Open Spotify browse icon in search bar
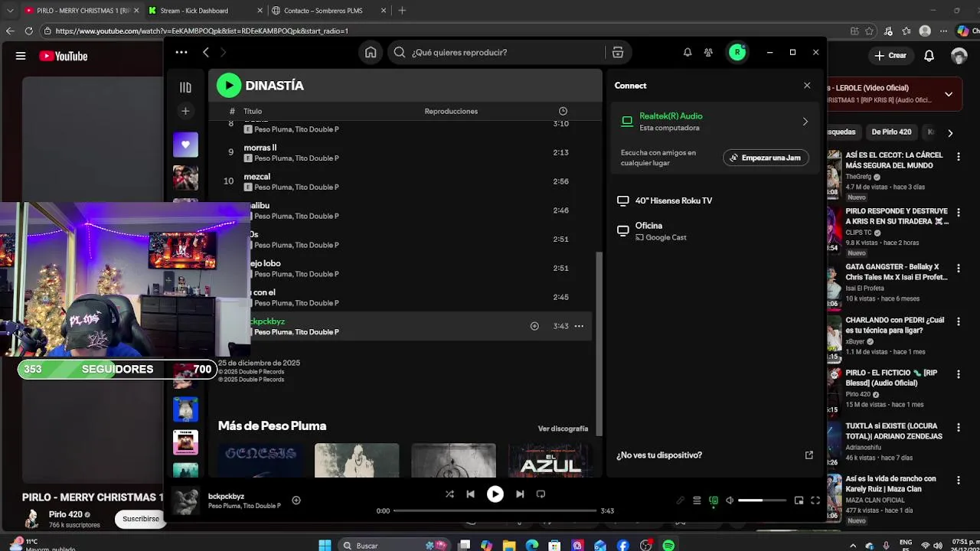This screenshot has width=980, height=551. [618, 52]
